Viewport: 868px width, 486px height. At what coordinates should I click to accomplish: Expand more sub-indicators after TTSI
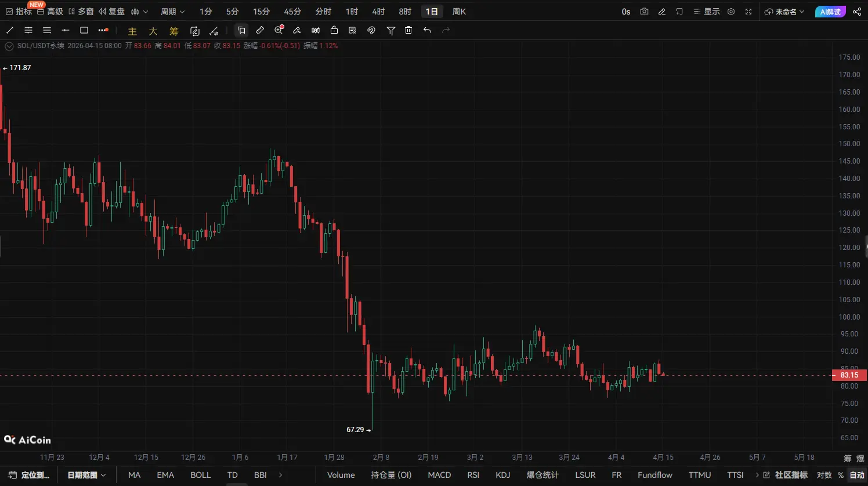click(x=757, y=475)
